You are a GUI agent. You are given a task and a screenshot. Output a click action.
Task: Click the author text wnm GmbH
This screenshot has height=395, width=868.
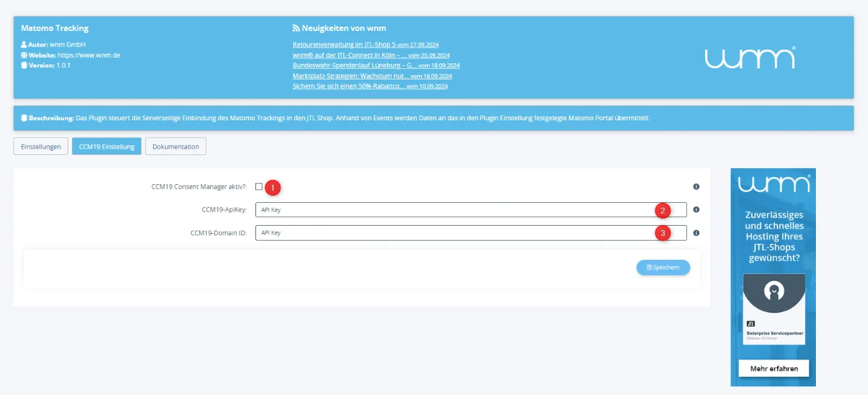tap(66, 45)
